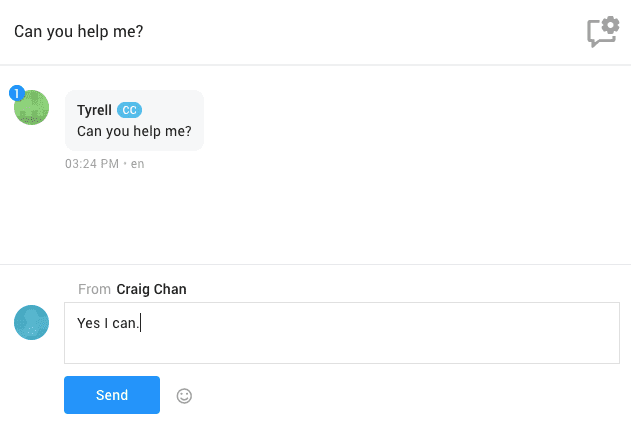Click unread badge "1" on Tyrell's avatar

coord(16,93)
